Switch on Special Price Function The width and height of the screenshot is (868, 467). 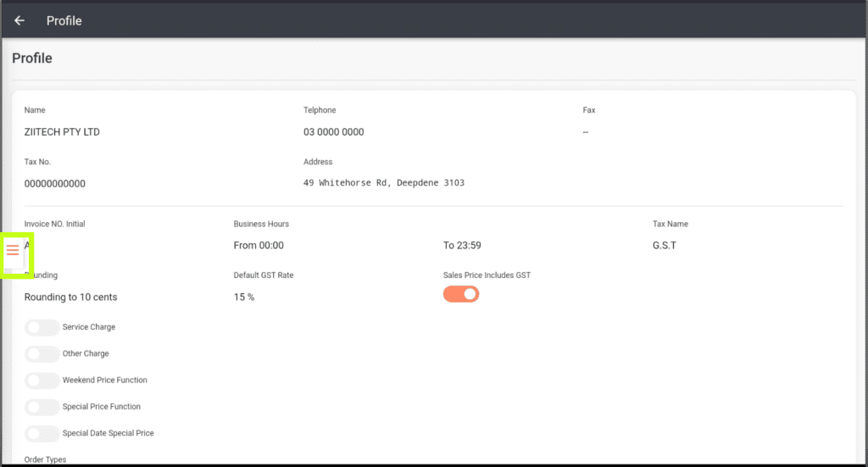click(42, 407)
